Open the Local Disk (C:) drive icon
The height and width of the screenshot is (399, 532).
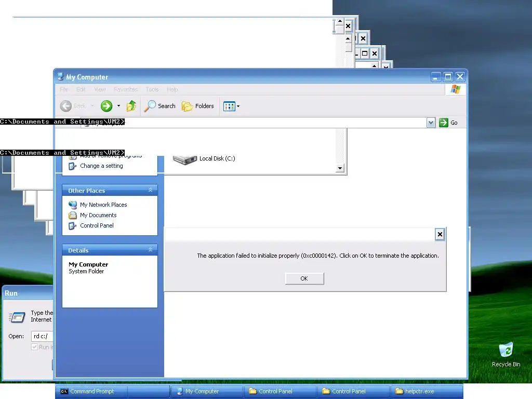click(185, 159)
